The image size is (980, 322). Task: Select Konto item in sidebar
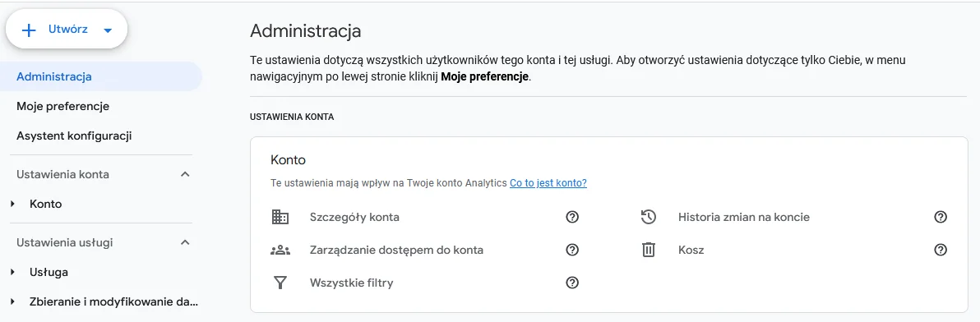[x=45, y=204]
